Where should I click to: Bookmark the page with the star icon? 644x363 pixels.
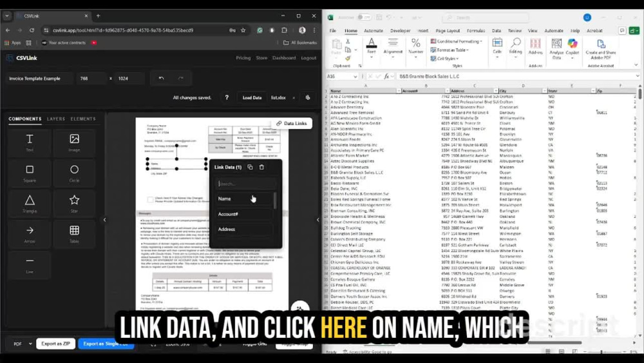coord(243,30)
